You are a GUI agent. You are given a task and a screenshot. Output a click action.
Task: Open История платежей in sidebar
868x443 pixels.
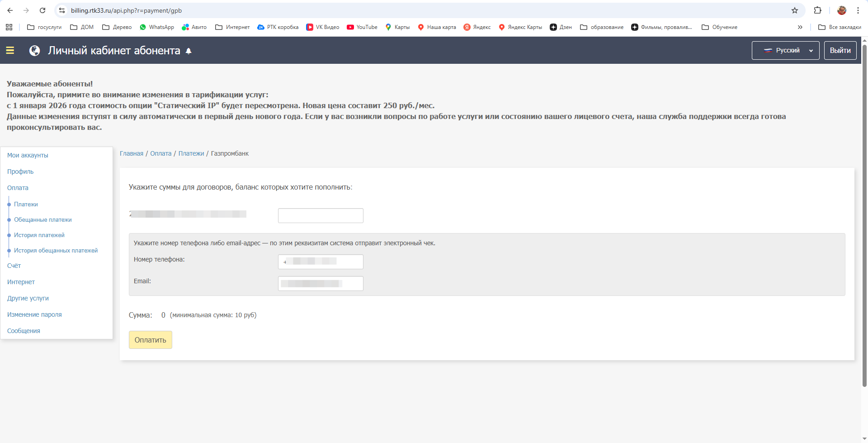click(39, 235)
